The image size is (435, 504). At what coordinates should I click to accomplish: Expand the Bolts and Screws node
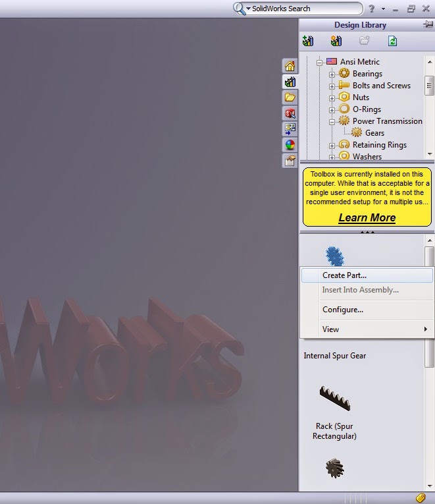pyautogui.click(x=332, y=86)
